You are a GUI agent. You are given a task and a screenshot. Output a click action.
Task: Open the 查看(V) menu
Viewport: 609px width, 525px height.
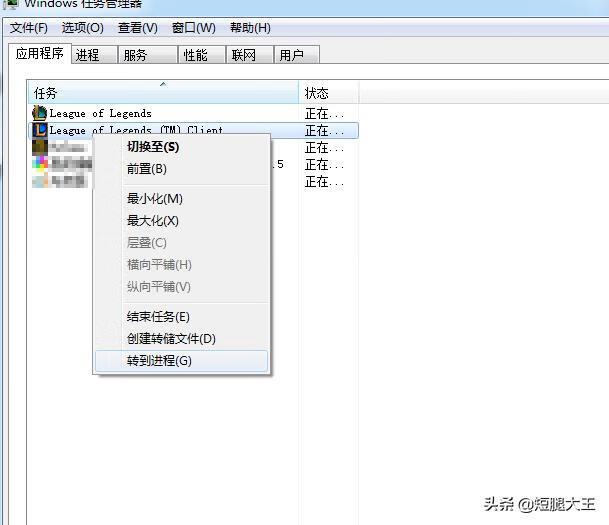[x=138, y=28]
